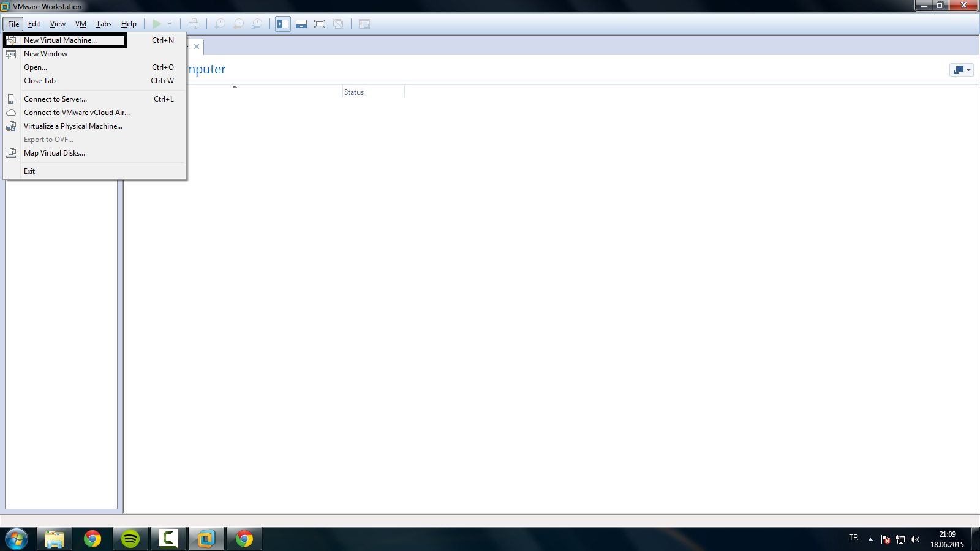The width and height of the screenshot is (980, 551).
Task: Close the current tab with X
Action: pyautogui.click(x=197, y=47)
